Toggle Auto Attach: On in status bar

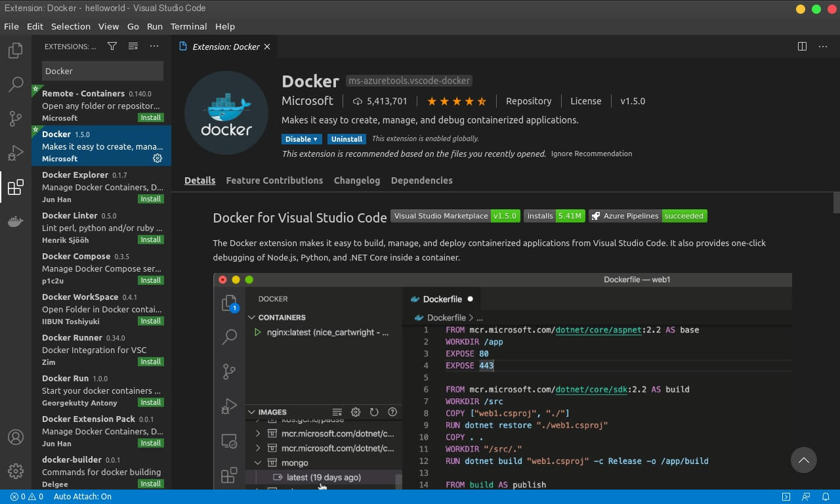(83, 497)
